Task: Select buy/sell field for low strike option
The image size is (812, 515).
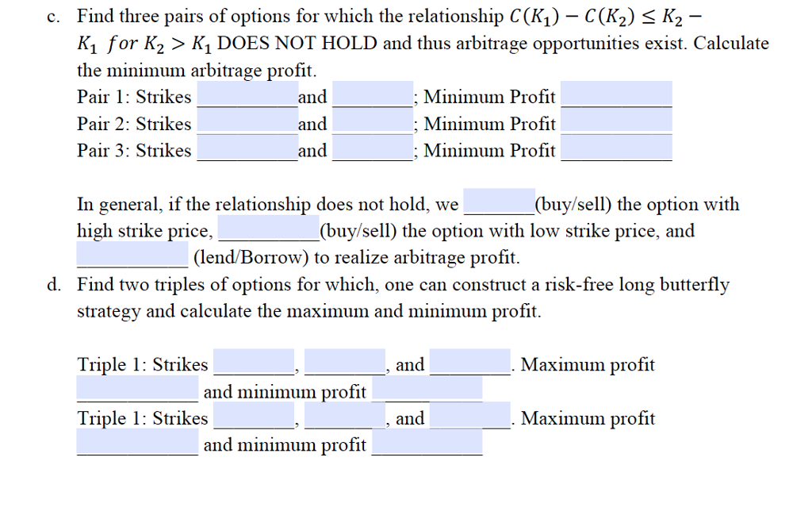Action: pyautogui.click(x=269, y=229)
